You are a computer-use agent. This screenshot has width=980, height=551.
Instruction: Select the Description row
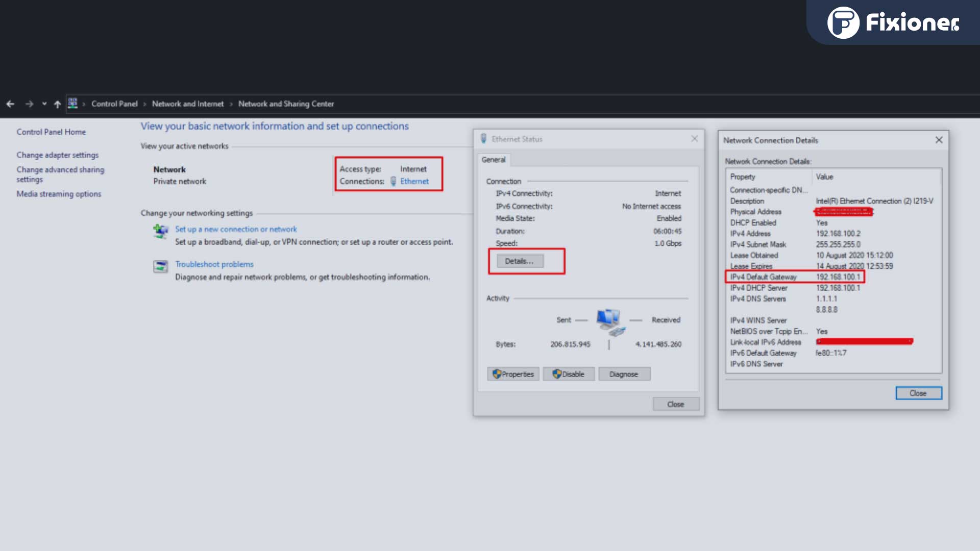(834, 201)
